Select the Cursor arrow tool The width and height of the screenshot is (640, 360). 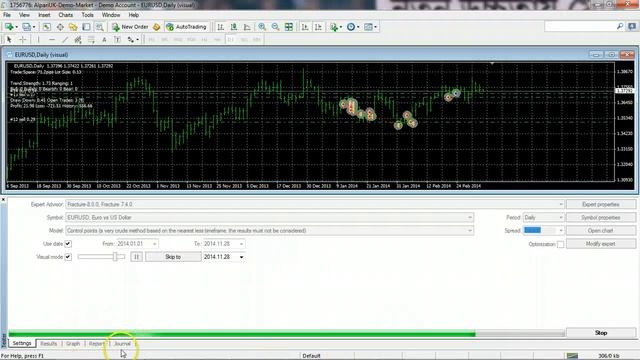tap(9, 40)
